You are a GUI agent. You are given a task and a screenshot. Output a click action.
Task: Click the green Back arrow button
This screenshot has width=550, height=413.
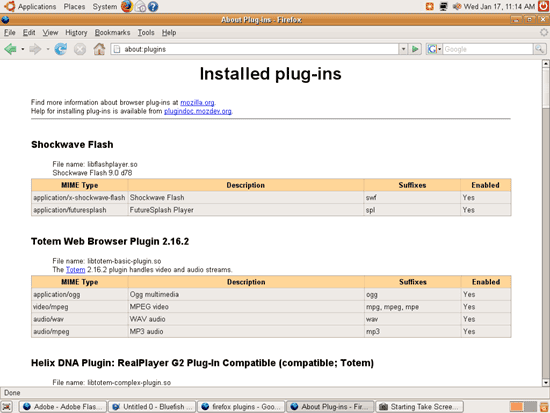point(11,49)
